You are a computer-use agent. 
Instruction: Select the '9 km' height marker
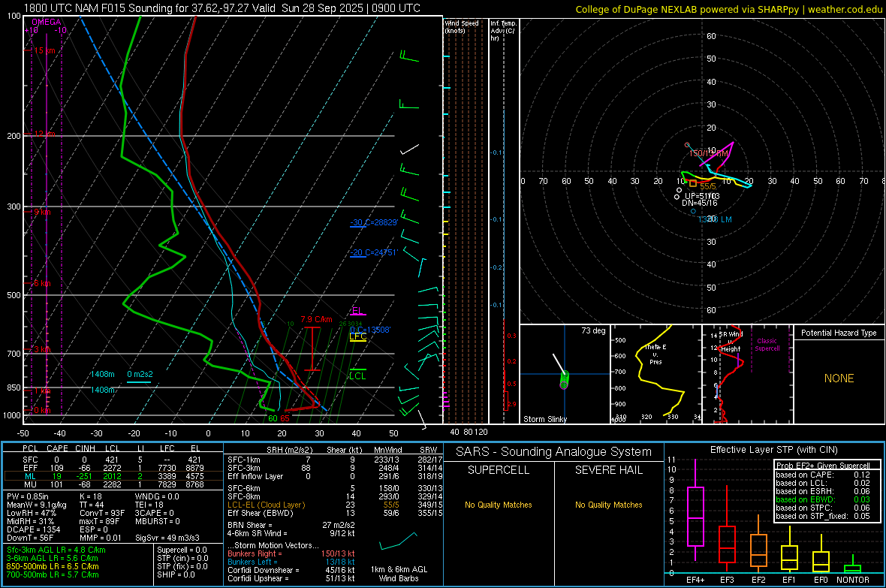coord(42,212)
